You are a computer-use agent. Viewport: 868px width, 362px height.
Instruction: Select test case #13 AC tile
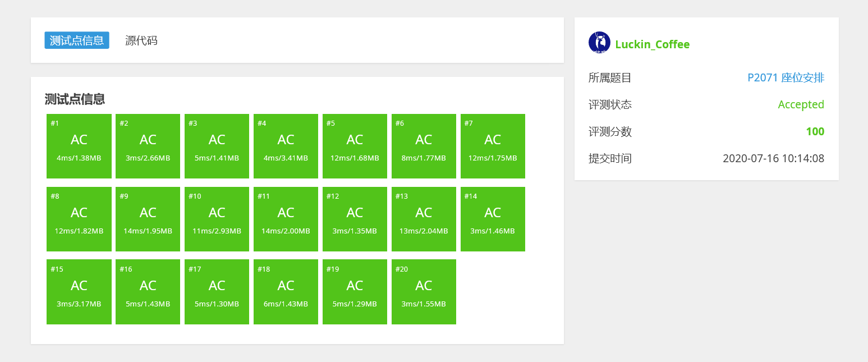(424, 219)
